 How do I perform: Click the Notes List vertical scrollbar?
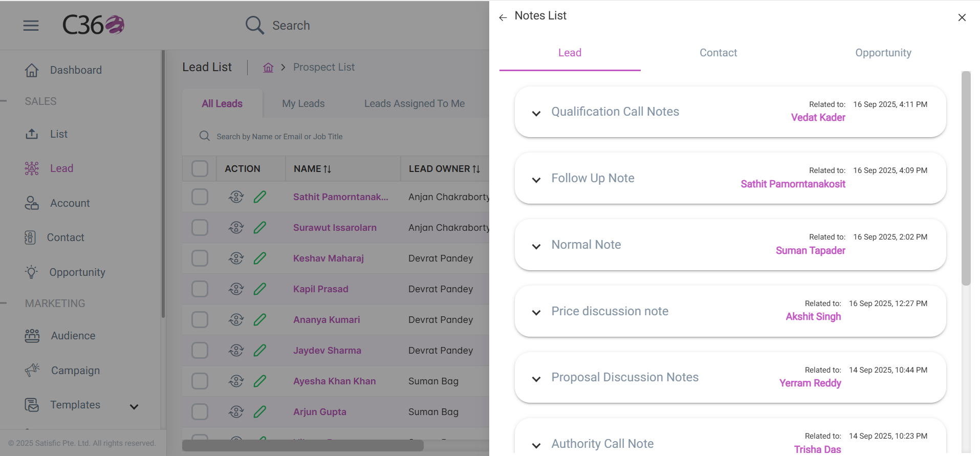coord(966,178)
